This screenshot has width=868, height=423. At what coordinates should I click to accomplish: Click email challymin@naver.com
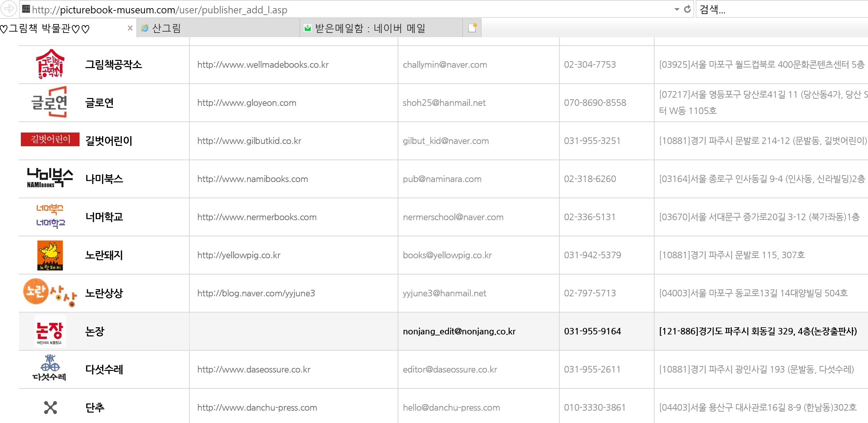pyautogui.click(x=445, y=64)
